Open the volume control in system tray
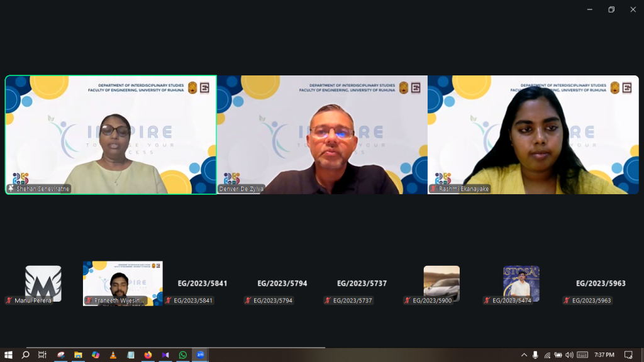The image size is (644, 362). (569, 355)
